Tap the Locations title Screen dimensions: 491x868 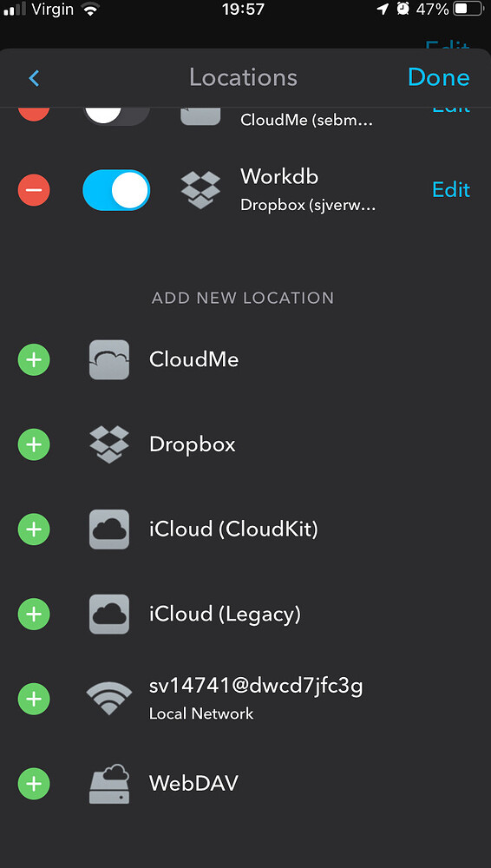[x=244, y=77]
